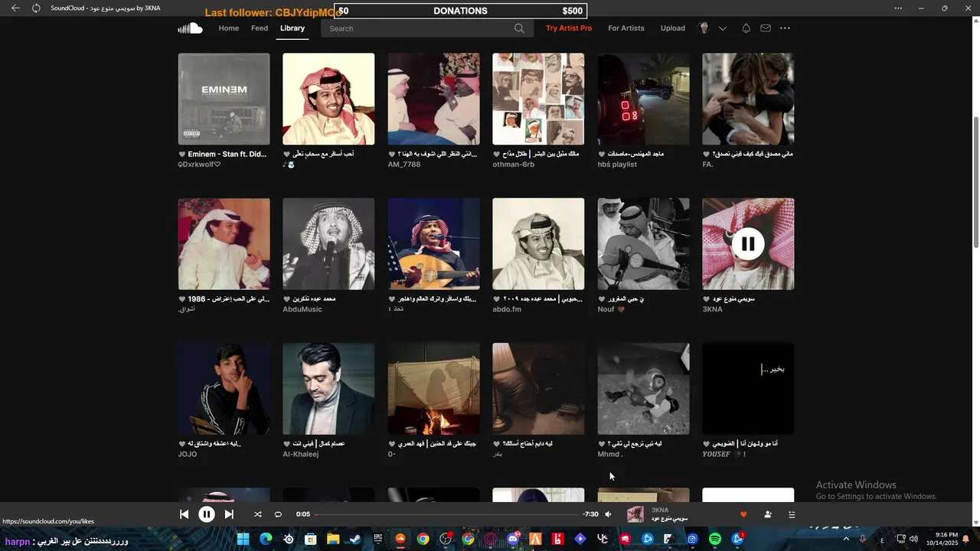Open the campfire tent cover thumbnail
This screenshot has height=551, width=980.
coord(433,389)
